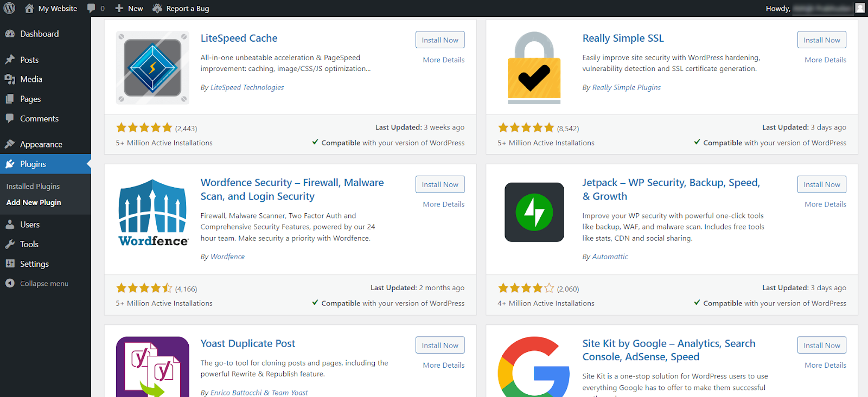This screenshot has height=397, width=868.
Task: Click the Pages icon in sidebar
Action: pos(10,99)
